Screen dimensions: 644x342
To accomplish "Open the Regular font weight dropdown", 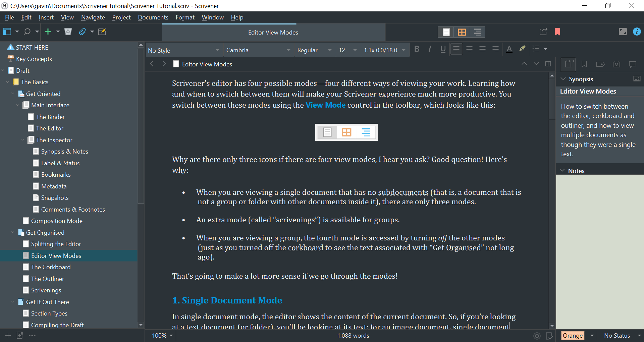I will point(315,50).
